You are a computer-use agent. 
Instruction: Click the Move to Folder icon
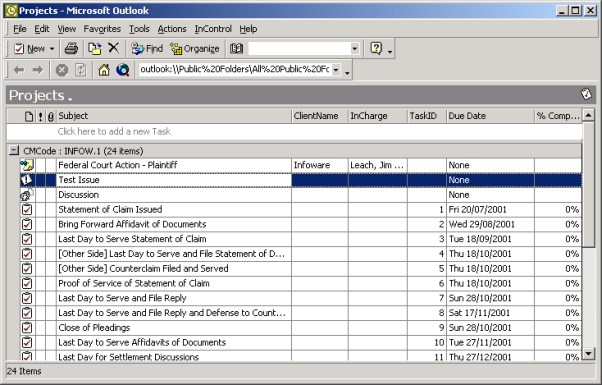tap(94, 48)
